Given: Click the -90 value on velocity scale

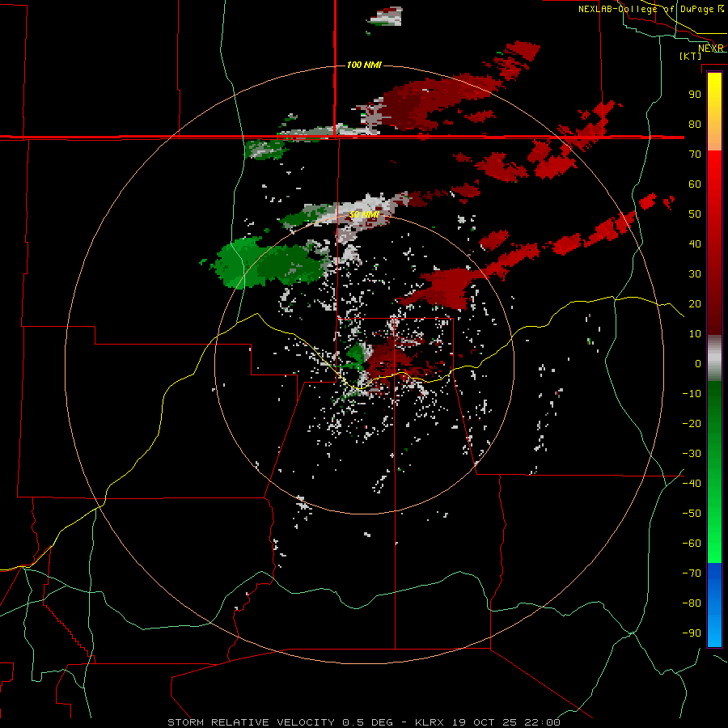Looking at the screenshot, I should (692, 633).
